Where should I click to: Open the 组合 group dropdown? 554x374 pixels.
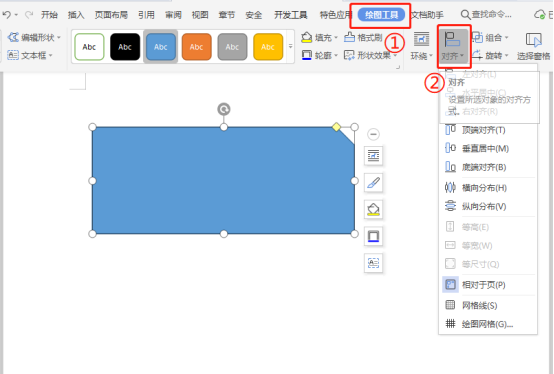point(490,37)
